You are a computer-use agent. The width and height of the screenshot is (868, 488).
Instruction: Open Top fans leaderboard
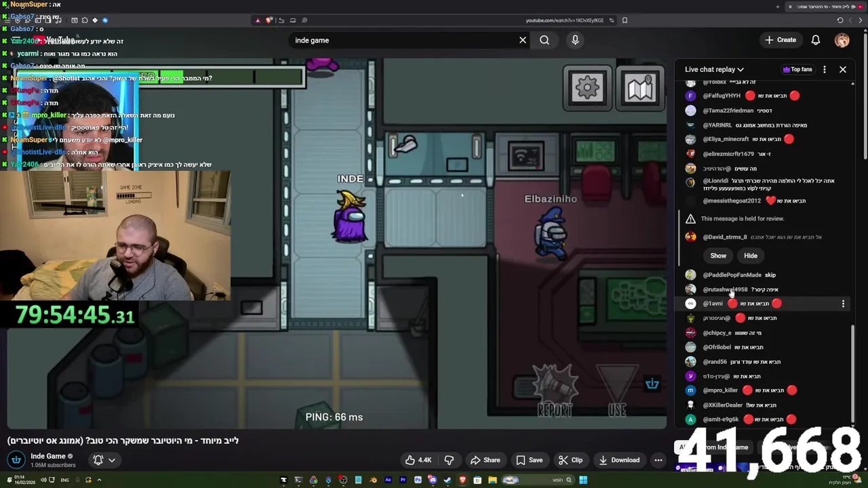(797, 69)
